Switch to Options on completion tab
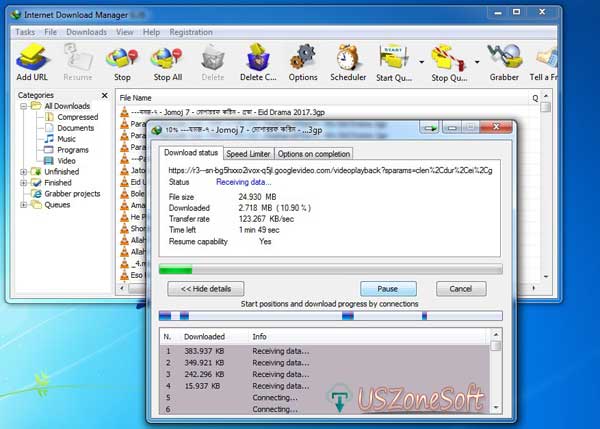The height and width of the screenshot is (429, 600). tap(314, 154)
